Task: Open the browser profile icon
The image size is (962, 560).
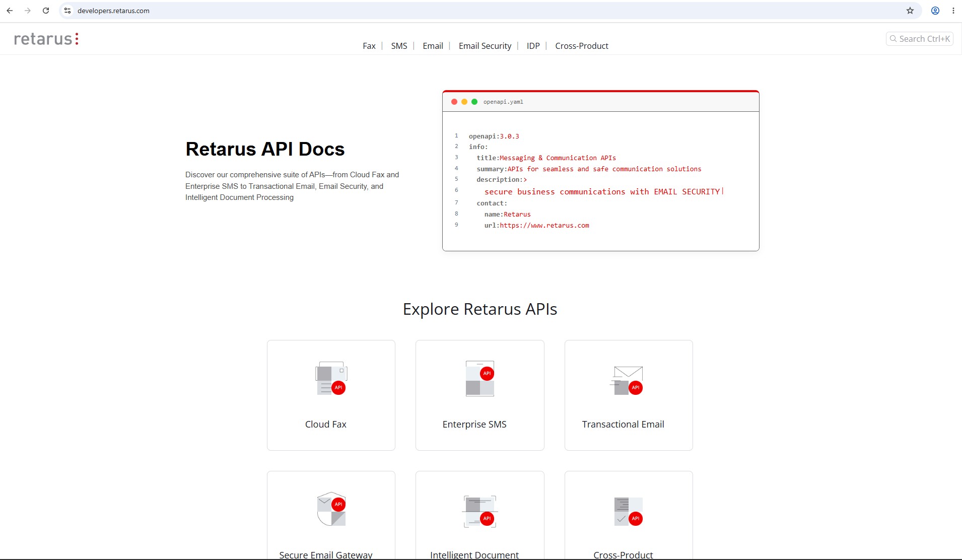Action: 935,11
